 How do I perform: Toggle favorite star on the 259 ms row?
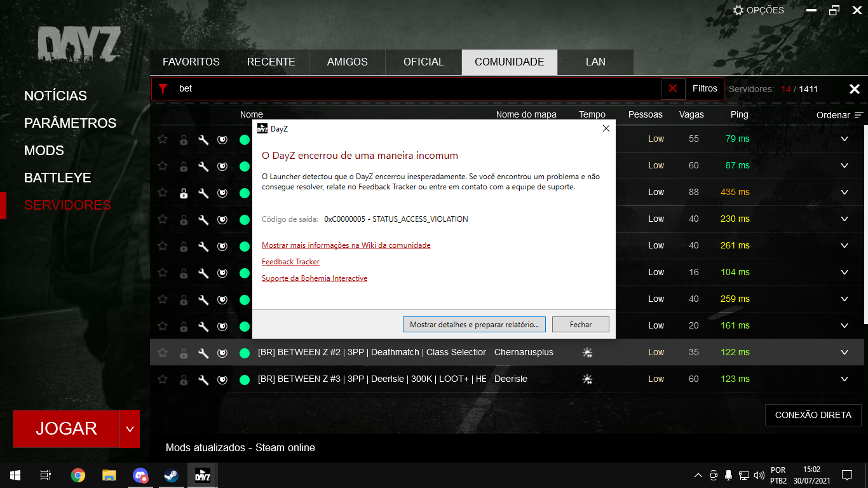click(163, 299)
